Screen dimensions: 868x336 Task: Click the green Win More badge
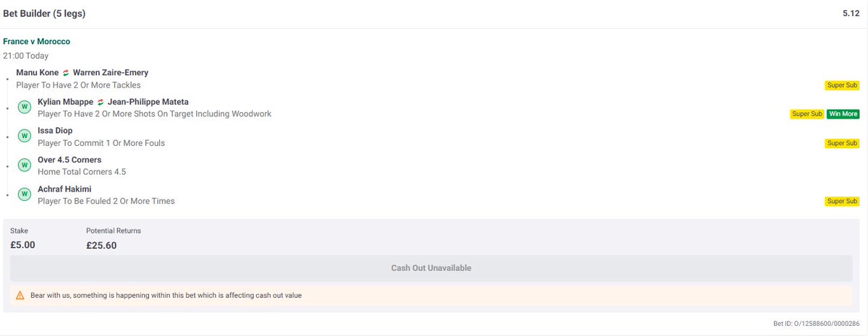tap(843, 114)
